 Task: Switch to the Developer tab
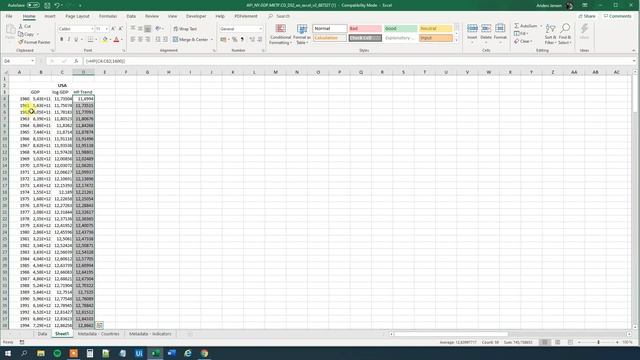click(x=196, y=16)
